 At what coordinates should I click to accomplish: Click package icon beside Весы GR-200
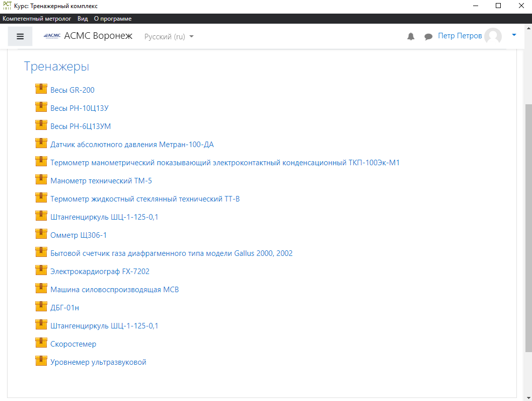[x=41, y=89]
